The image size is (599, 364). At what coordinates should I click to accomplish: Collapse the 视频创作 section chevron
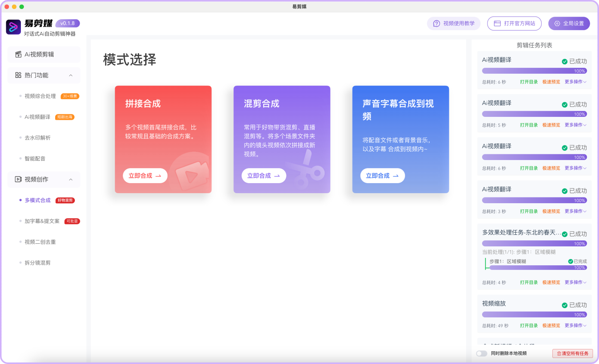pyautogui.click(x=71, y=179)
